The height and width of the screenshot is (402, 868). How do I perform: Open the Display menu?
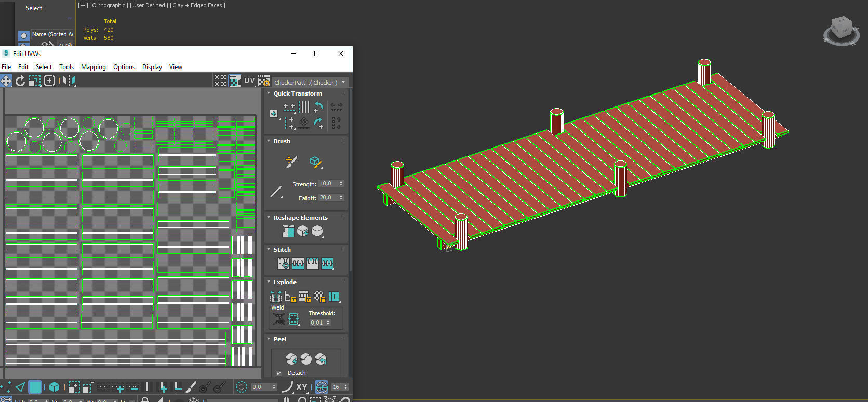click(x=152, y=67)
